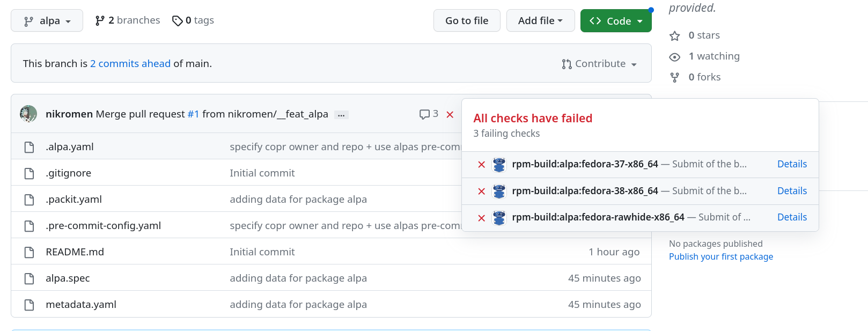
Task: Open the 0 forks link
Action: click(x=695, y=77)
